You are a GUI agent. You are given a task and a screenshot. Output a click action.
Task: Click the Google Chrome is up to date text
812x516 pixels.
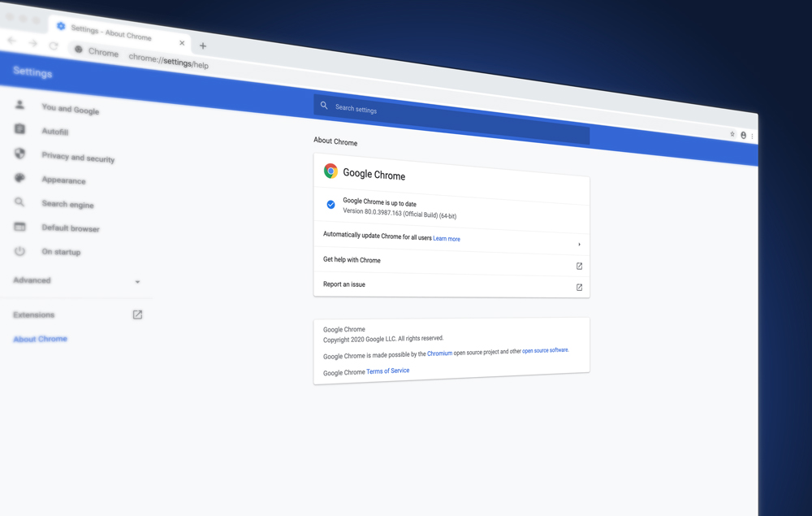tap(379, 202)
